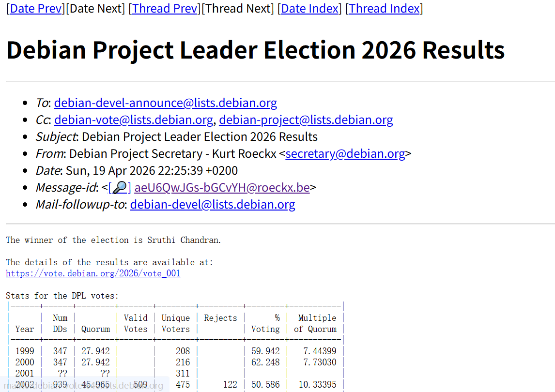Click the 1999 year row in the table
The image size is (555, 392).
[25, 351]
